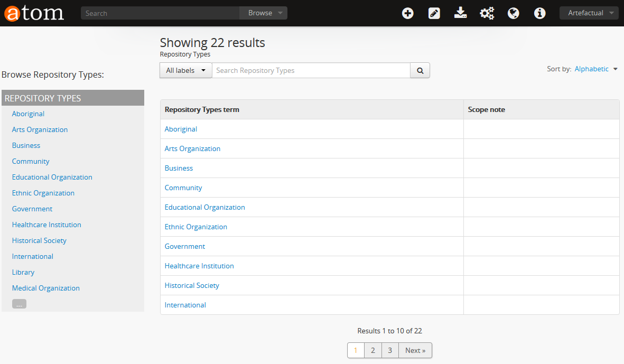624x364 pixels.
Task: Open the All labels dropdown
Action: pyautogui.click(x=185, y=71)
